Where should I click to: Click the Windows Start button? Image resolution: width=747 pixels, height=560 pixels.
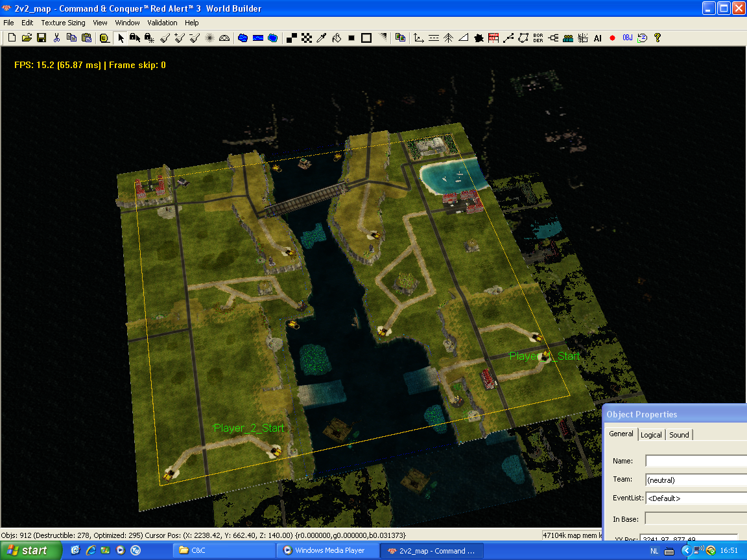click(31, 550)
